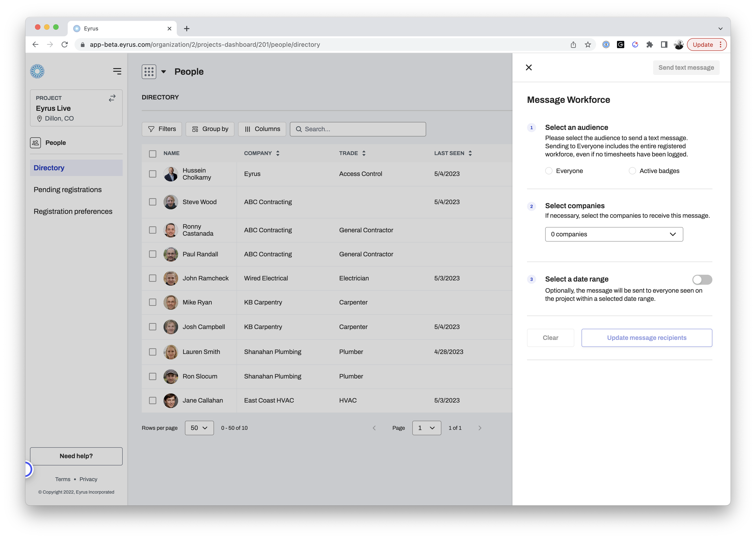Select the Active badges audience option
The width and height of the screenshot is (756, 539).
click(x=632, y=171)
